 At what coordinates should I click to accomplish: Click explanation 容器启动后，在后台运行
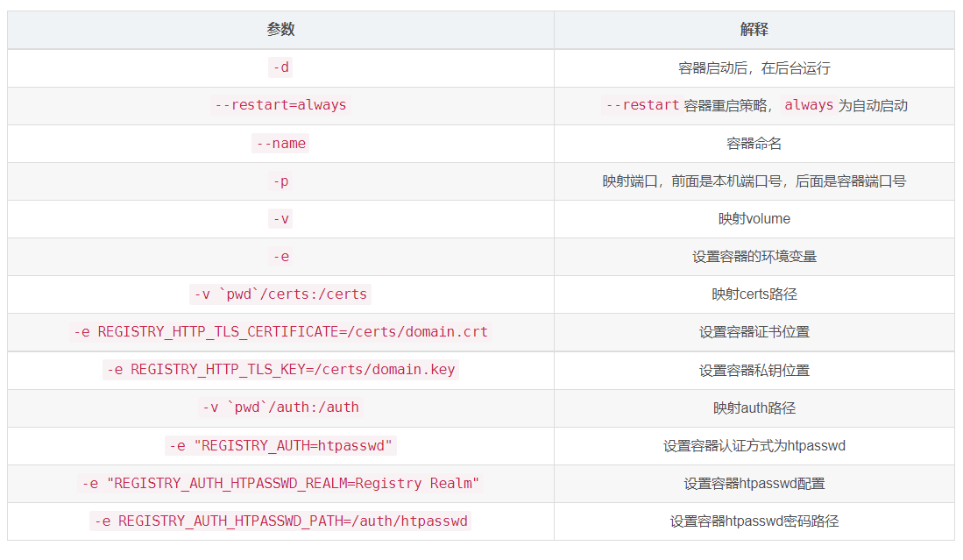754,68
